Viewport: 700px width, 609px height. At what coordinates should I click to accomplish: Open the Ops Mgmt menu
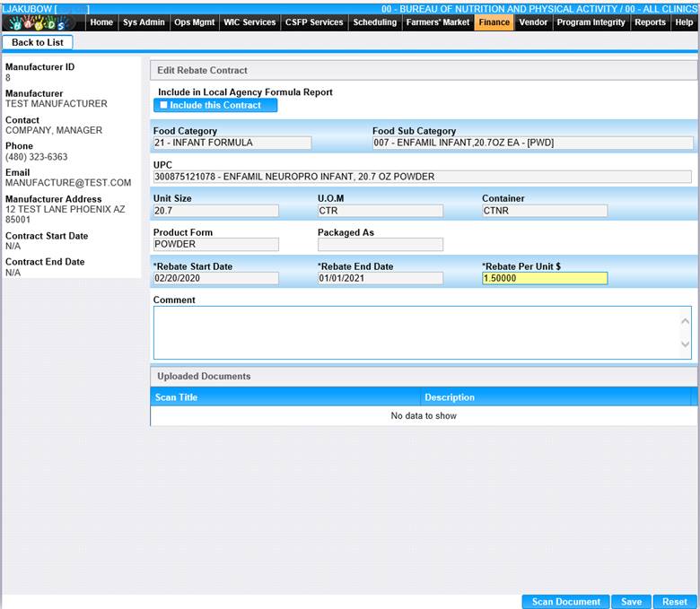(x=194, y=22)
